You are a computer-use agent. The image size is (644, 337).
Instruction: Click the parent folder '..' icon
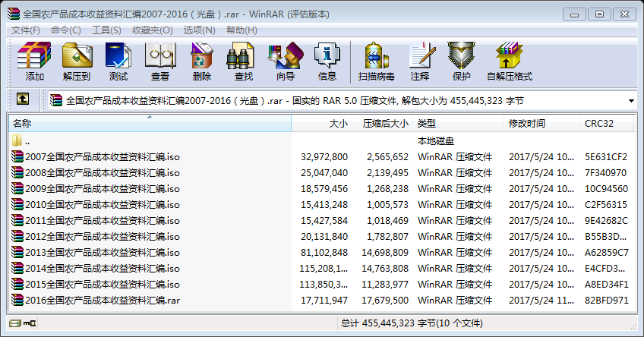(17, 140)
